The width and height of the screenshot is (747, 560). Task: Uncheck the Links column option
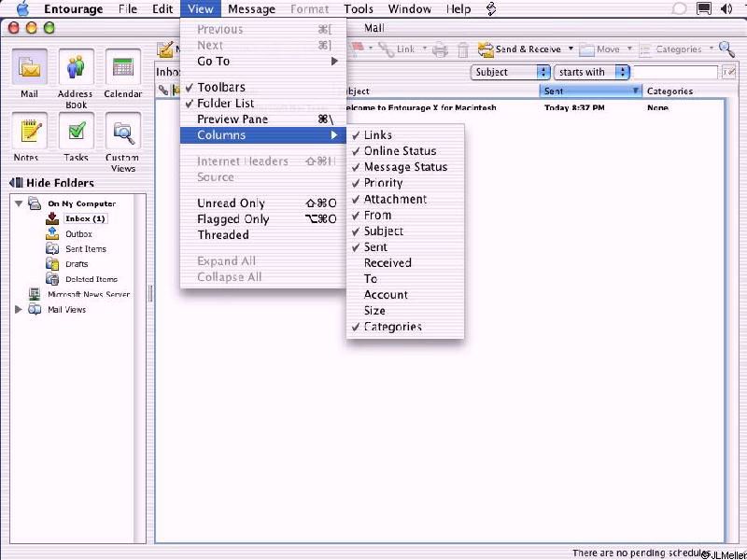tap(405, 135)
